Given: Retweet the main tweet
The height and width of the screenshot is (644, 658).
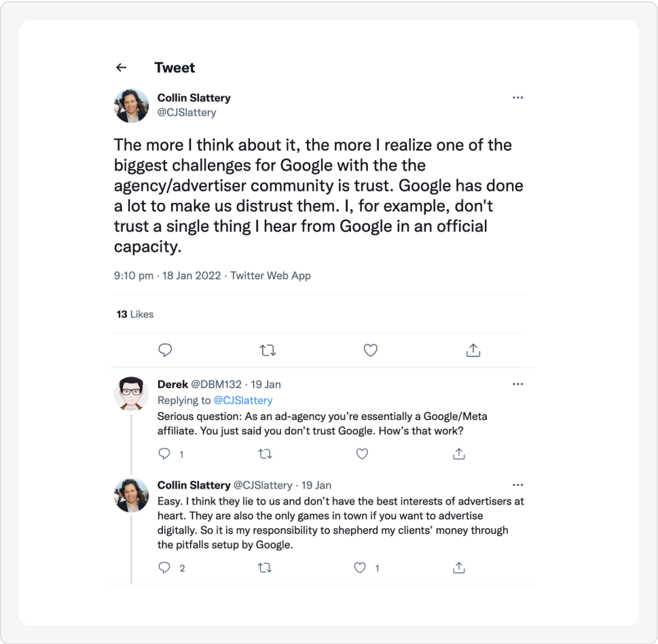Looking at the screenshot, I should (x=268, y=350).
